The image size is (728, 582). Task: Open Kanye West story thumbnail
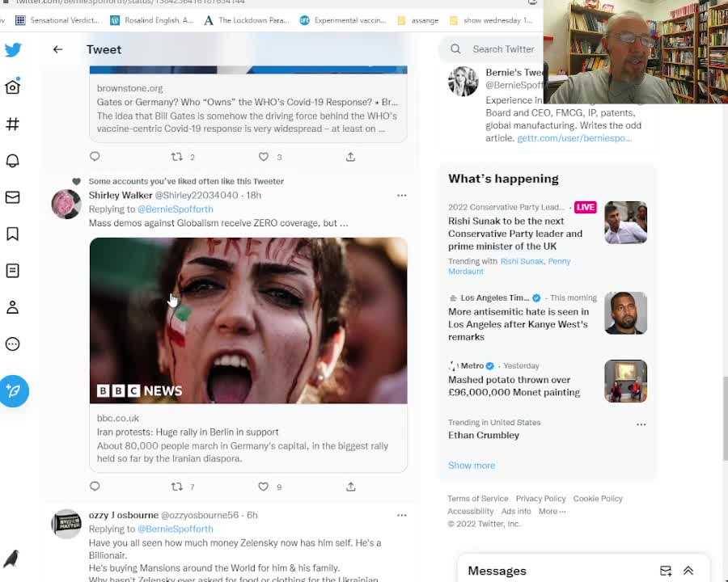coord(625,313)
